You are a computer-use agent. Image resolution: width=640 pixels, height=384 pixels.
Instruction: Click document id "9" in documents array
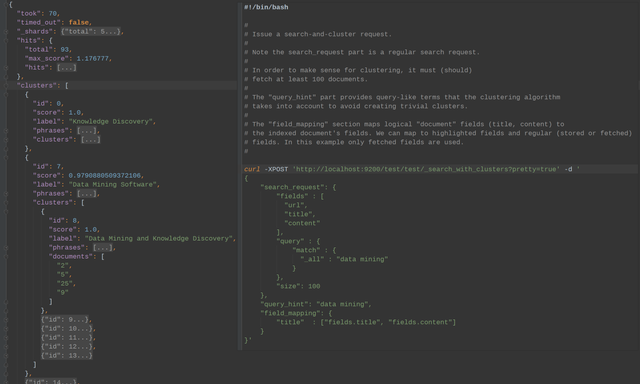62,292
